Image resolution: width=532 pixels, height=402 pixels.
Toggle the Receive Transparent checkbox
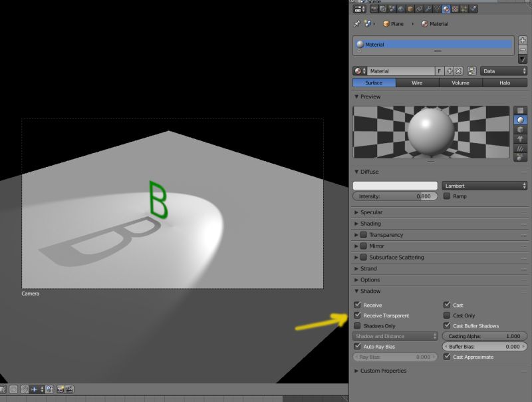coord(357,315)
